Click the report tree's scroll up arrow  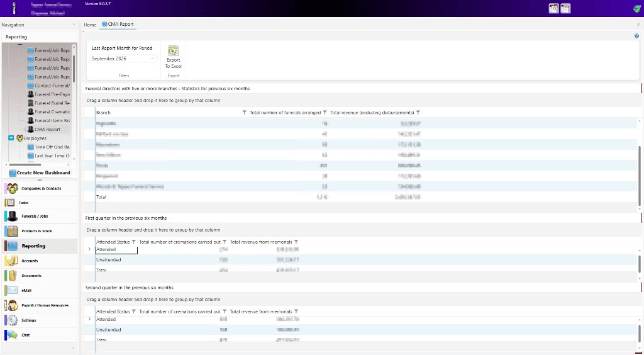pos(74,46)
